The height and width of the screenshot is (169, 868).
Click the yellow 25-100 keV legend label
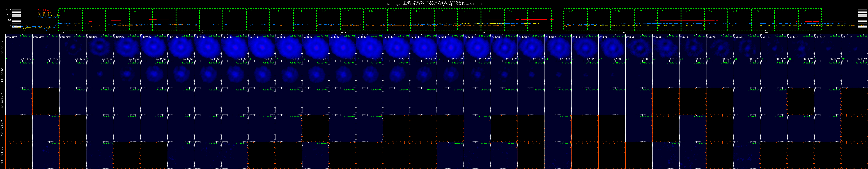pos(49,15)
